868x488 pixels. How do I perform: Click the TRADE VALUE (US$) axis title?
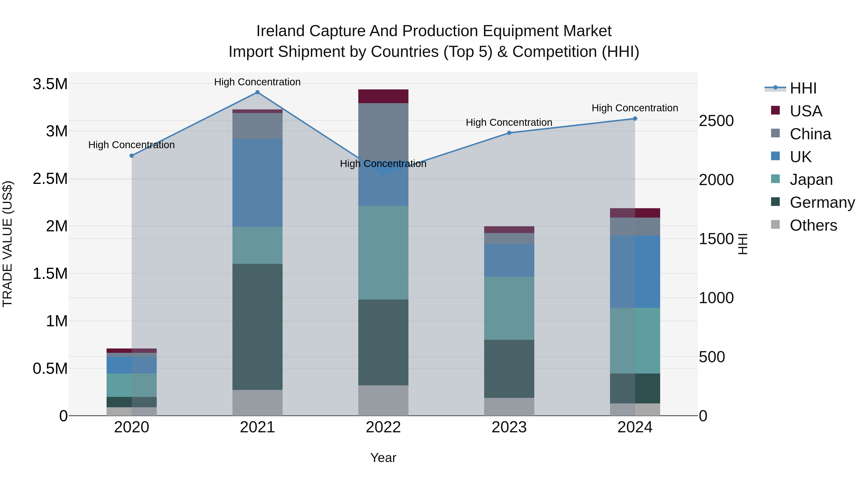(x=7, y=244)
